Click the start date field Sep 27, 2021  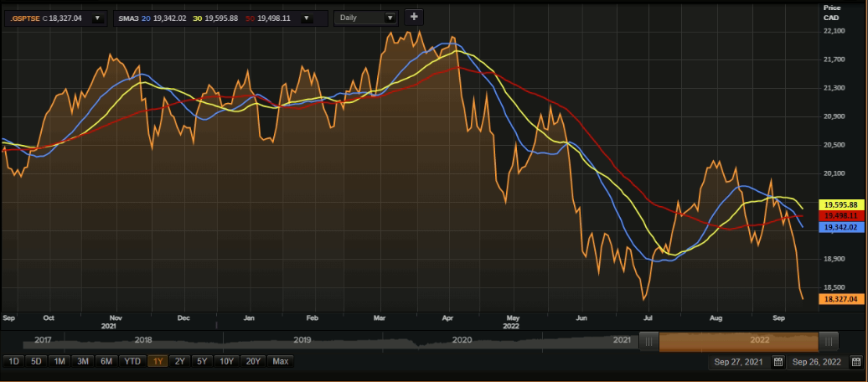(740, 362)
